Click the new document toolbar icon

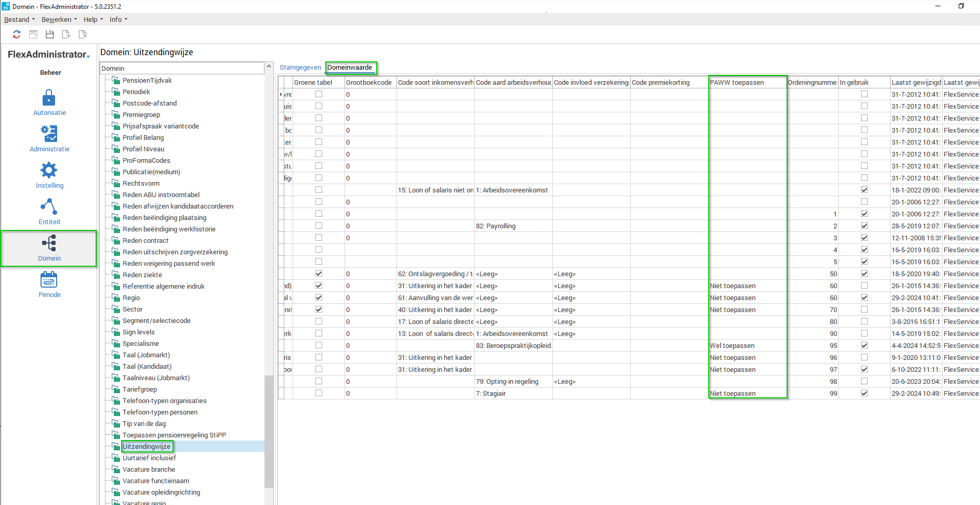tap(66, 34)
